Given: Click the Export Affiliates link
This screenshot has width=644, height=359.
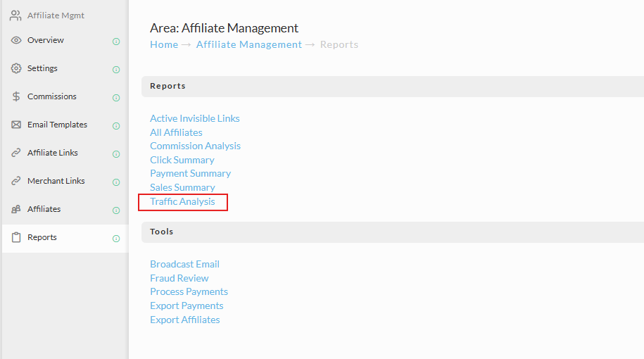Looking at the screenshot, I should click(185, 320).
